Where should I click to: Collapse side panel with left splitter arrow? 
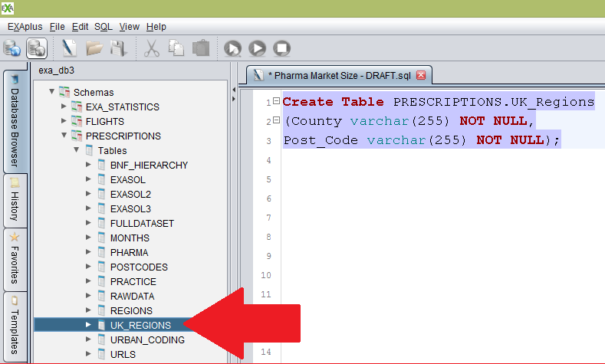point(234,90)
